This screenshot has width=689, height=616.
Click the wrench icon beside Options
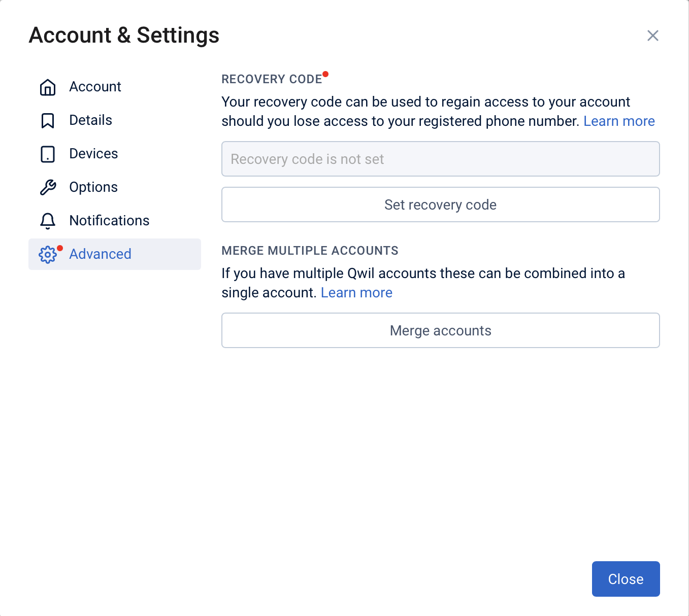pyautogui.click(x=48, y=187)
